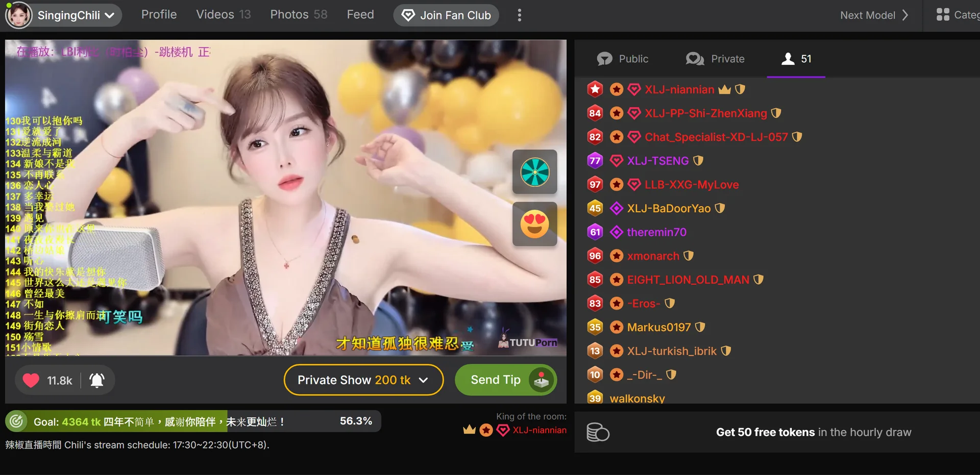The image size is (980, 475).
Task: Click the Join Fan Club button
Action: pos(446,15)
